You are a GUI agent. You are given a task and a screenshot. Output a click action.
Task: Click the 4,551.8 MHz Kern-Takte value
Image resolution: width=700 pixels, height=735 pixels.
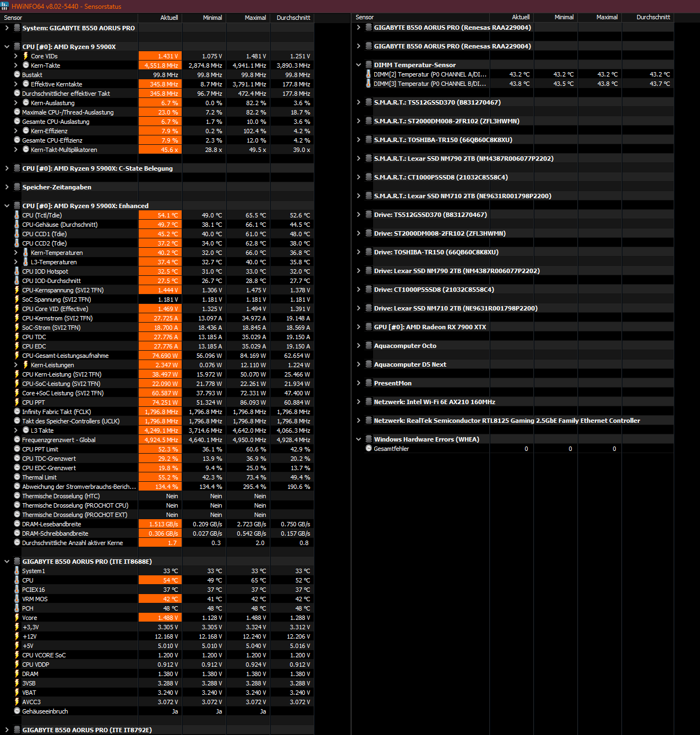(161, 66)
